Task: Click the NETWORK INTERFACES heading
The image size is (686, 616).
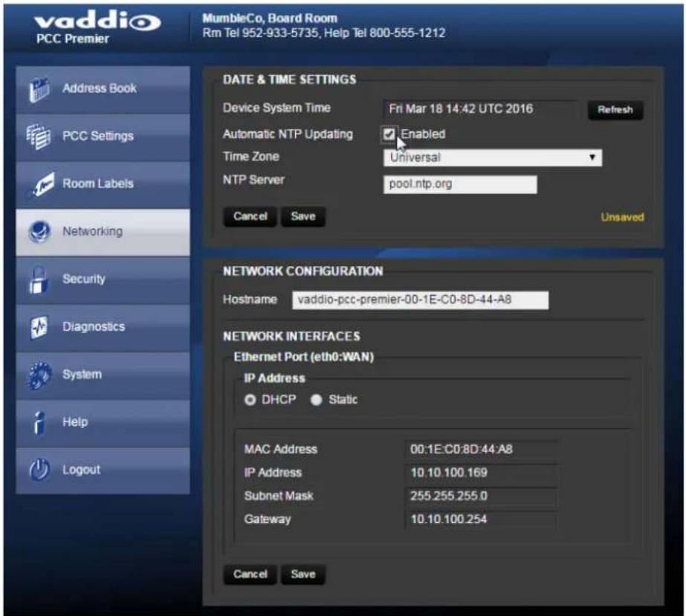Action: tap(291, 336)
